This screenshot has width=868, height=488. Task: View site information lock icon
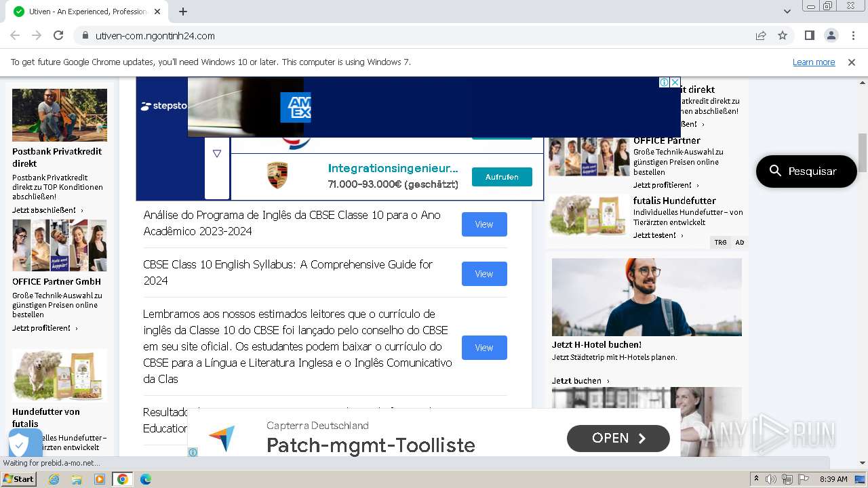(x=85, y=36)
